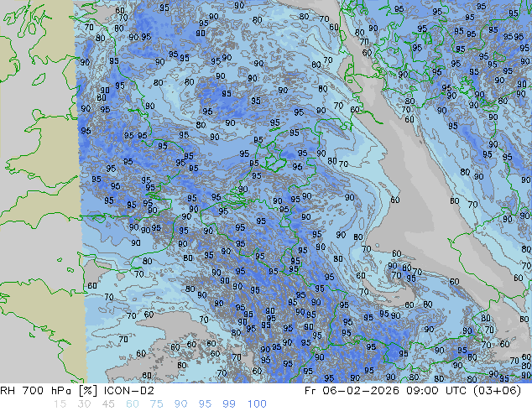532x411 pixels.
Task: Select the legend value 90 in the color scale
Action: [180, 404]
